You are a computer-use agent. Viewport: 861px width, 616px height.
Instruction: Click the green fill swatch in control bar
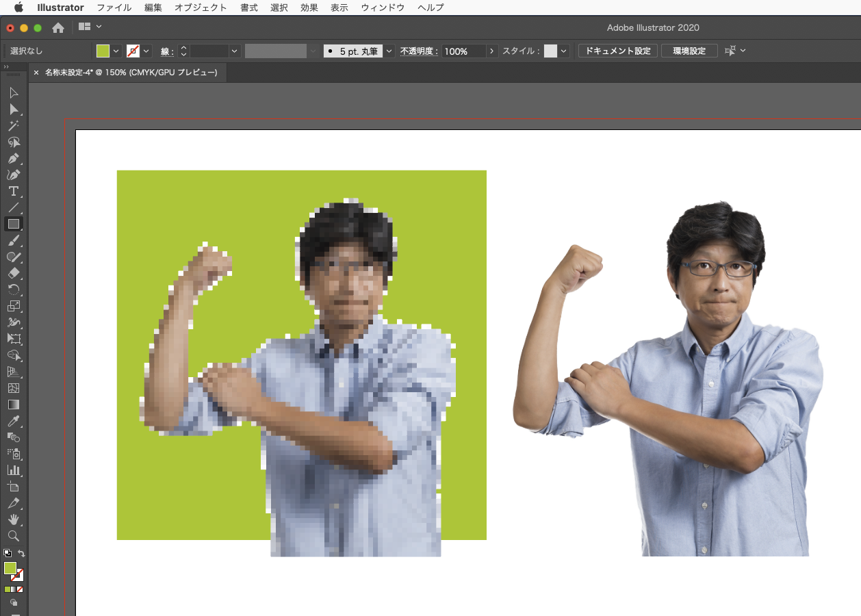pos(103,51)
